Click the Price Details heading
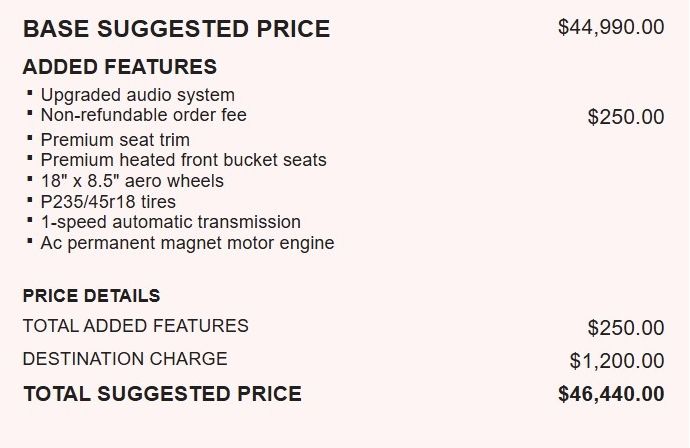690x448 pixels. pos(92,296)
